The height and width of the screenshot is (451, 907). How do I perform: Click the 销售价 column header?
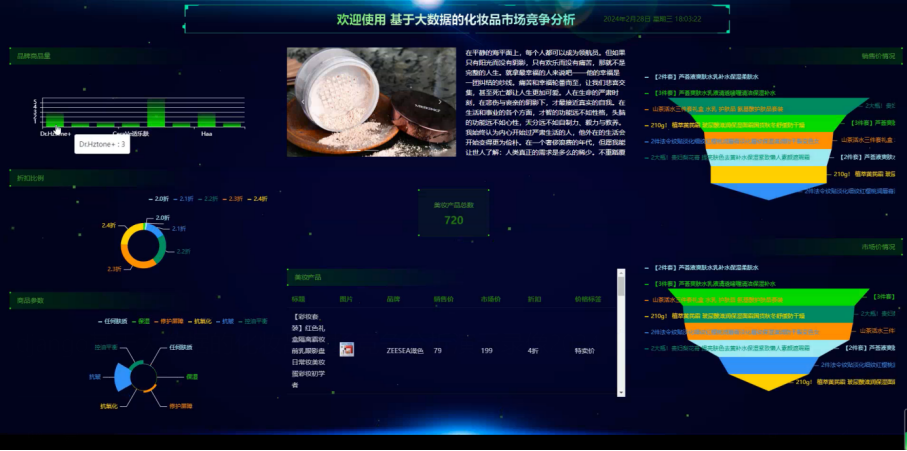[444, 300]
